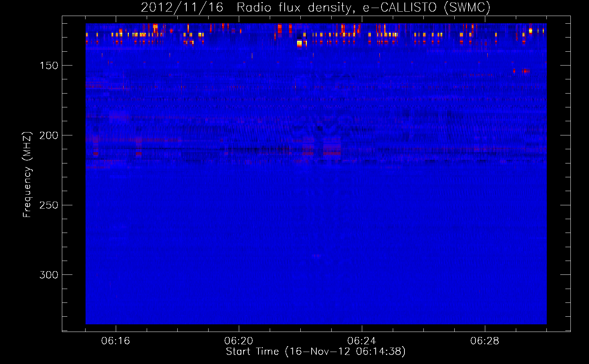Click the "Frequency (MHZ)" axis label

pyautogui.click(x=27, y=175)
